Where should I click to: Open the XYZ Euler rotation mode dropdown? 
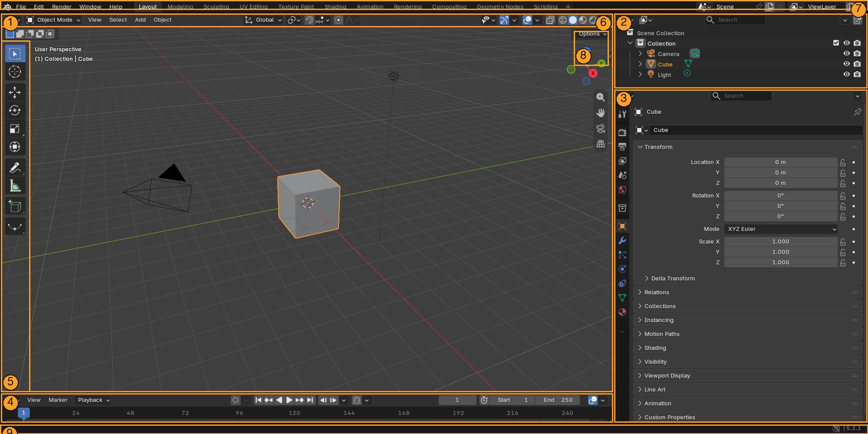(x=781, y=229)
